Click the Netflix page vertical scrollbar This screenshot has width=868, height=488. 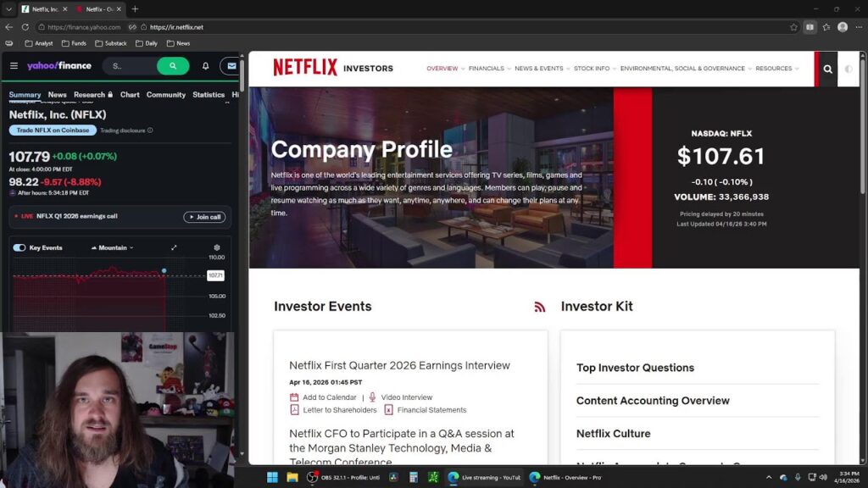[x=862, y=124]
